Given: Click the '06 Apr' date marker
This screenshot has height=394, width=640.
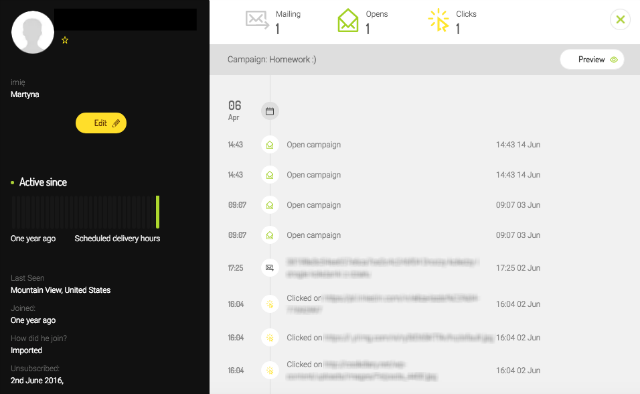Looking at the screenshot, I should pyautogui.click(x=234, y=111).
